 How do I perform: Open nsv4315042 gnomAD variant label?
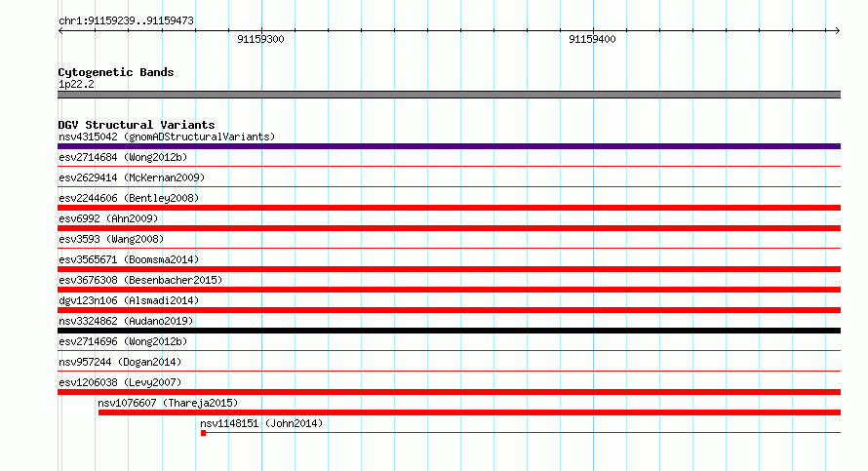[167, 137]
